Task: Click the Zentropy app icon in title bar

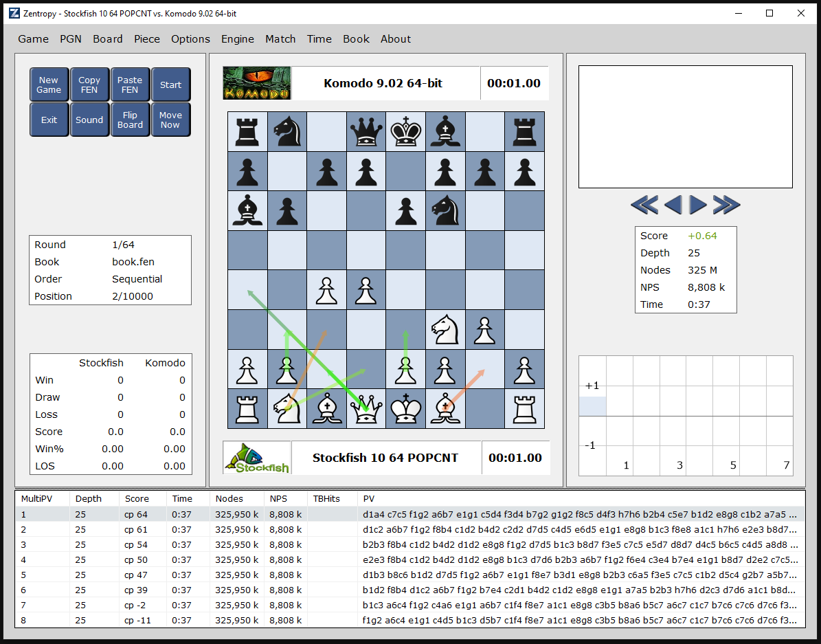Action: click(x=14, y=13)
